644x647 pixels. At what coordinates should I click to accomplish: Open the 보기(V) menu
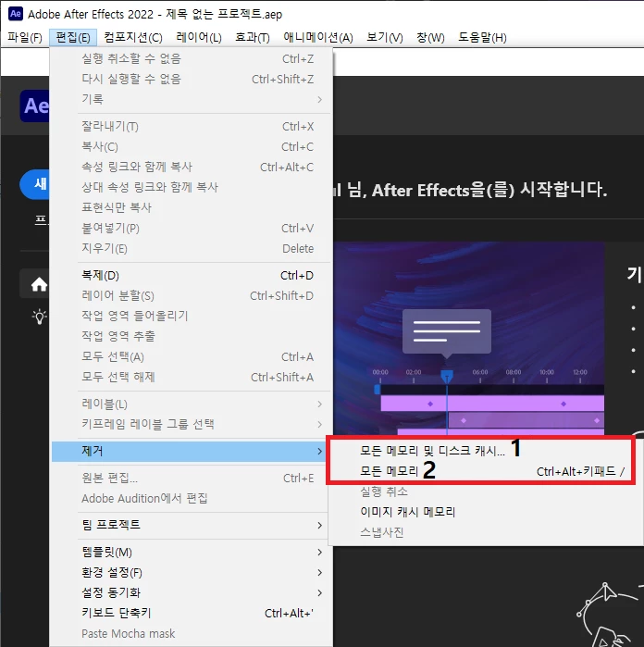click(385, 38)
